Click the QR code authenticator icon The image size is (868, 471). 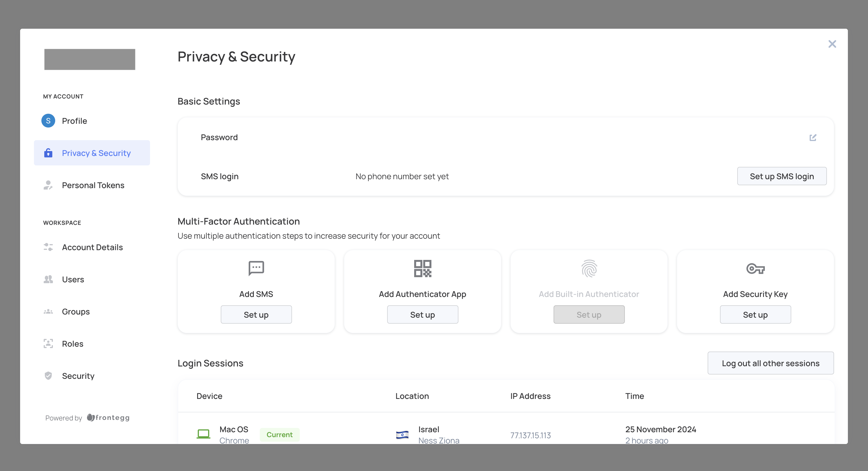(x=422, y=268)
